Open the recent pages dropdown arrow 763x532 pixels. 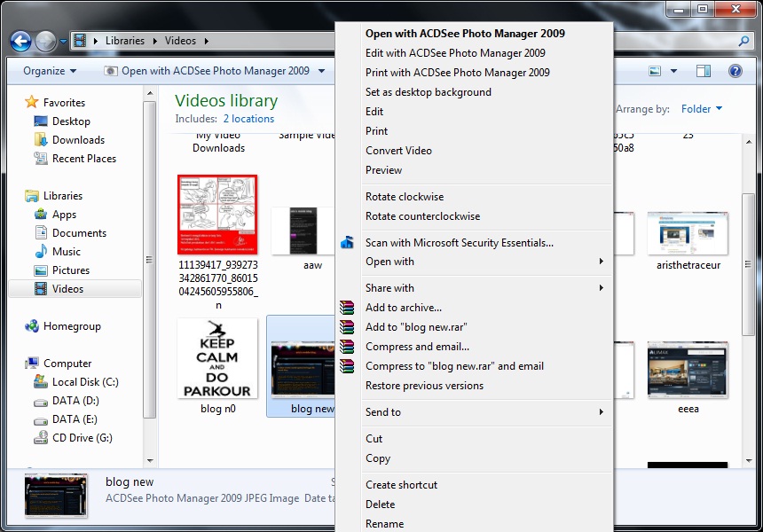(63, 42)
